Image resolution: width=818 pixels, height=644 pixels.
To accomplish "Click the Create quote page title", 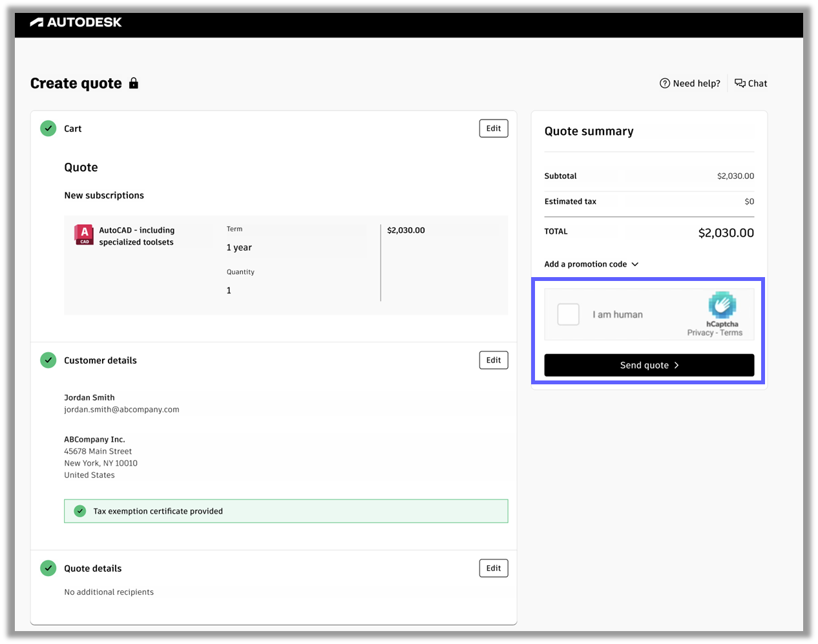I will (x=76, y=83).
